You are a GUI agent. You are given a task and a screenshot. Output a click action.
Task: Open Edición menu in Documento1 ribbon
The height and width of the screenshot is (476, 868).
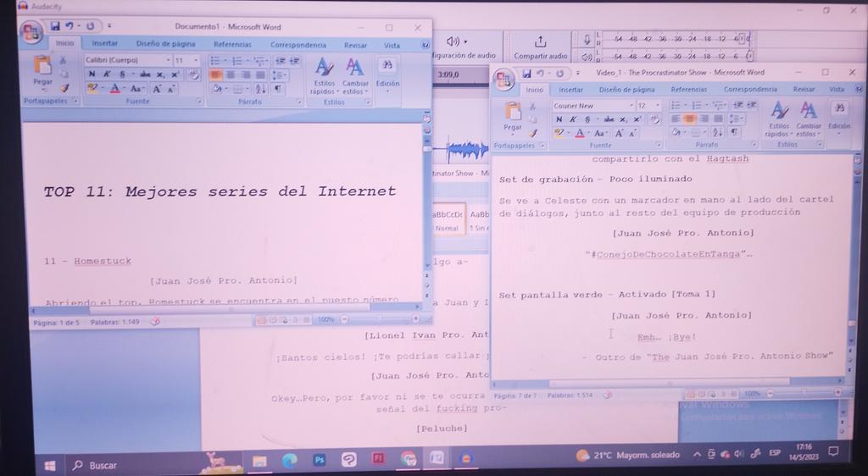point(387,75)
